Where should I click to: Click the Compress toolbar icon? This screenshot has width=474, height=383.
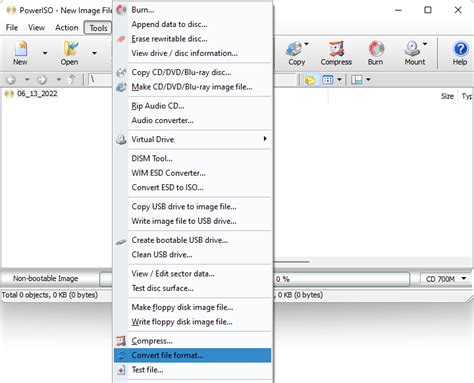(x=336, y=53)
